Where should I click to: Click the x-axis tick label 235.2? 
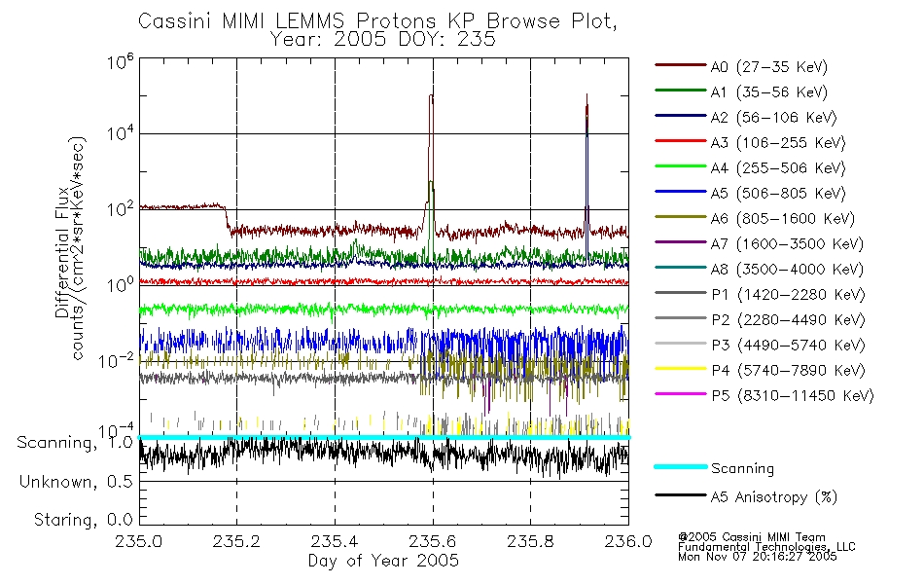[237, 541]
